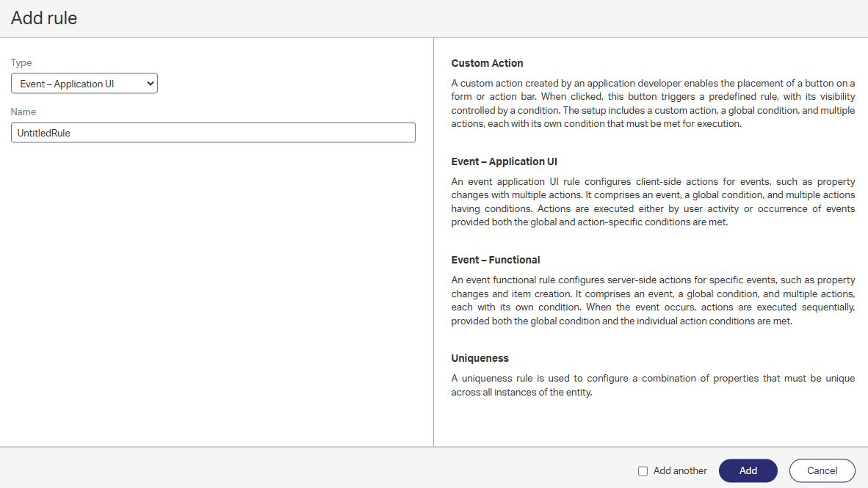This screenshot has height=488, width=868.
Task: Click the 'Add rule' dialog title
Action: click(x=44, y=18)
